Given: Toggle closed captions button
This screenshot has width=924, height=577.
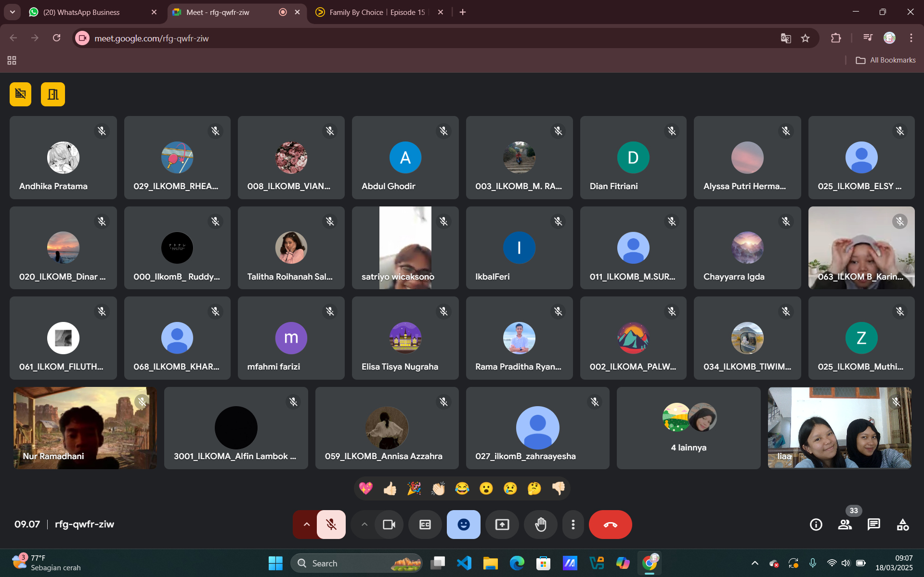Looking at the screenshot, I should [425, 525].
